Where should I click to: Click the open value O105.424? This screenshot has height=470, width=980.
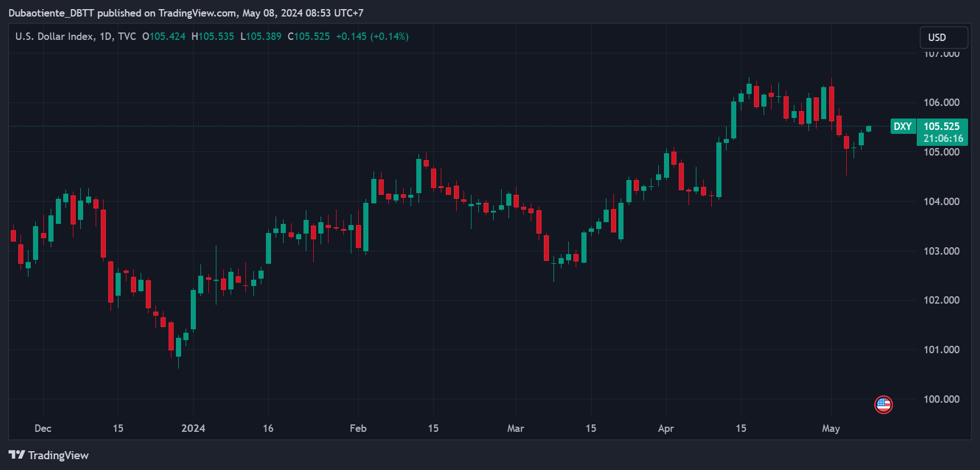(164, 36)
